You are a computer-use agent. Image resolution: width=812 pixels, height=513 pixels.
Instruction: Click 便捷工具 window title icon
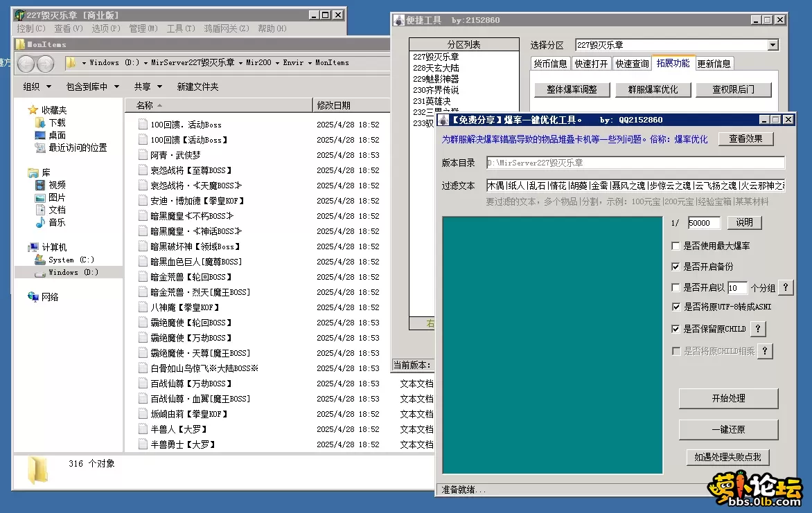pyautogui.click(x=399, y=20)
